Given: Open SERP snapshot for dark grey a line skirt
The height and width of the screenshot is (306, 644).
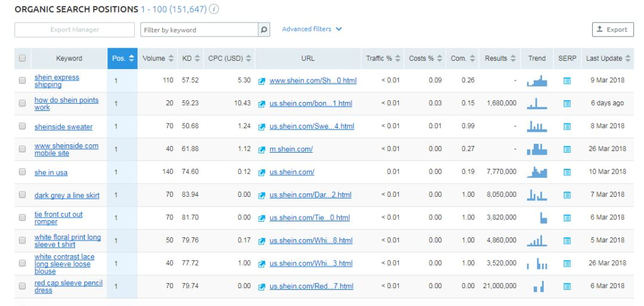Looking at the screenshot, I should (x=567, y=195).
